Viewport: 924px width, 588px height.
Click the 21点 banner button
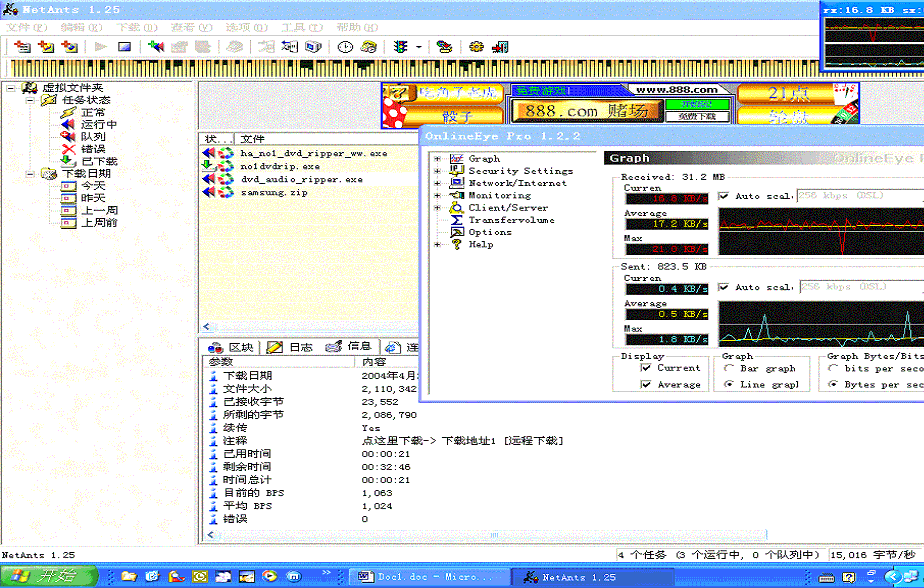point(788,93)
